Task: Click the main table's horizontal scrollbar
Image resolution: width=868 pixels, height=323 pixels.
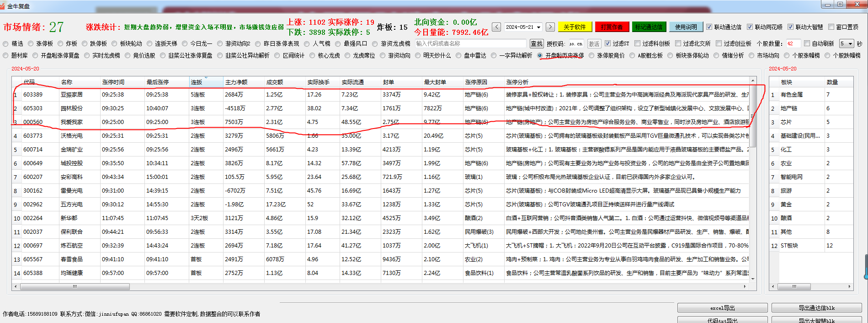Action: click(x=75, y=287)
